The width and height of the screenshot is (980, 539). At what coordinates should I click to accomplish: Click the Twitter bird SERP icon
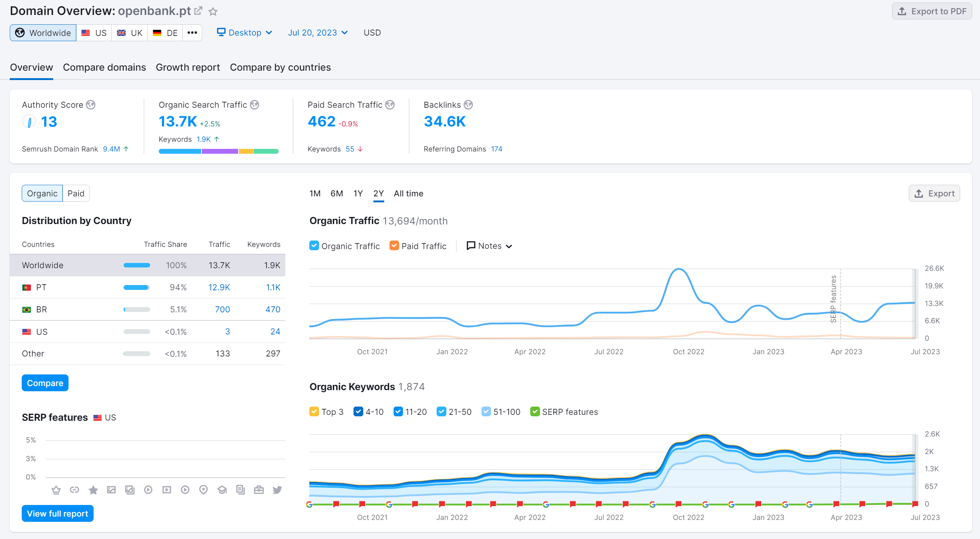277,490
